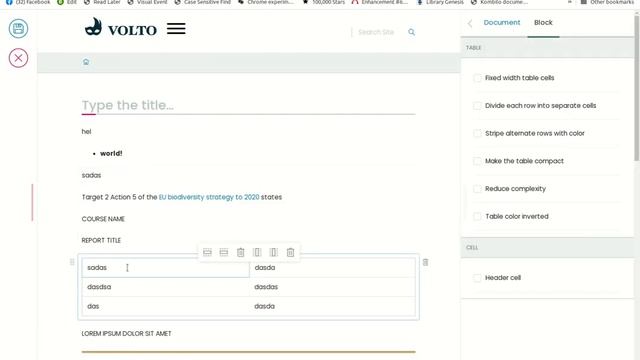Select table cell dasdas

(x=332, y=287)
